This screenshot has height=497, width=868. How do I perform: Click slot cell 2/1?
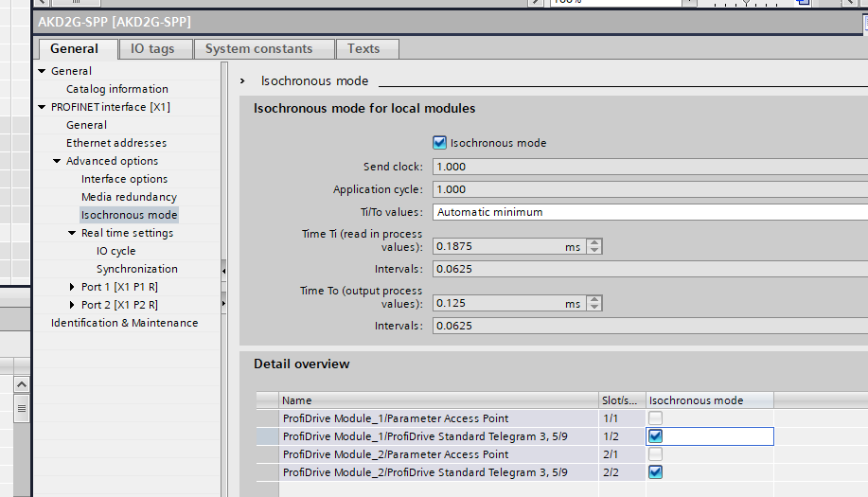[622, 454]
